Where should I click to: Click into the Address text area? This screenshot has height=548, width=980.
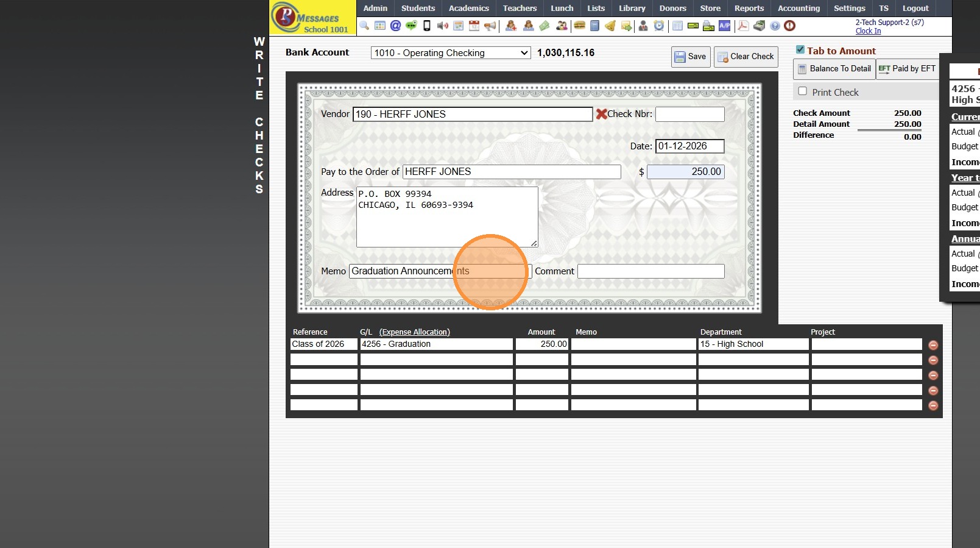(x=447, y=217)
